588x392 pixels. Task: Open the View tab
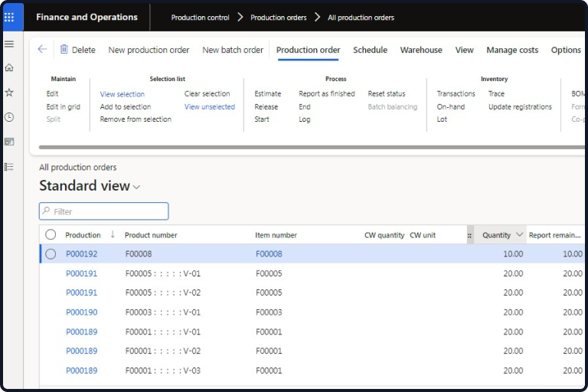click(x=464, y=50)
